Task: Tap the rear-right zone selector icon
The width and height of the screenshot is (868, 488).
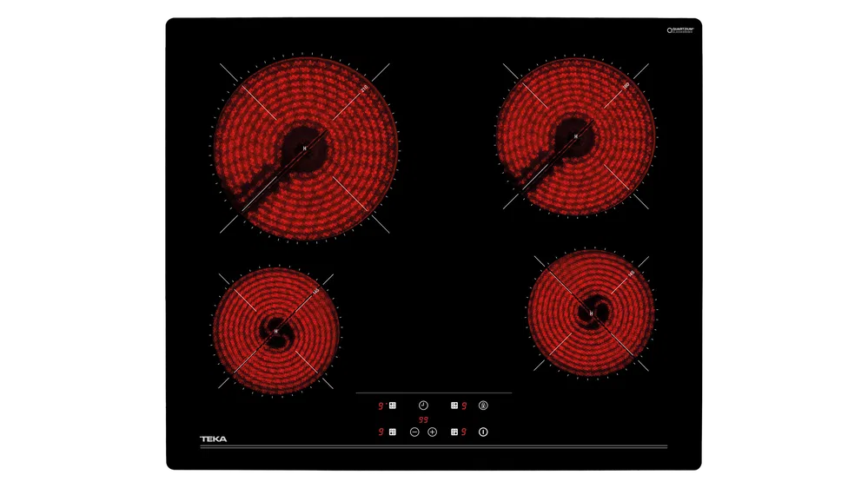Action: (x=454, y=406)
